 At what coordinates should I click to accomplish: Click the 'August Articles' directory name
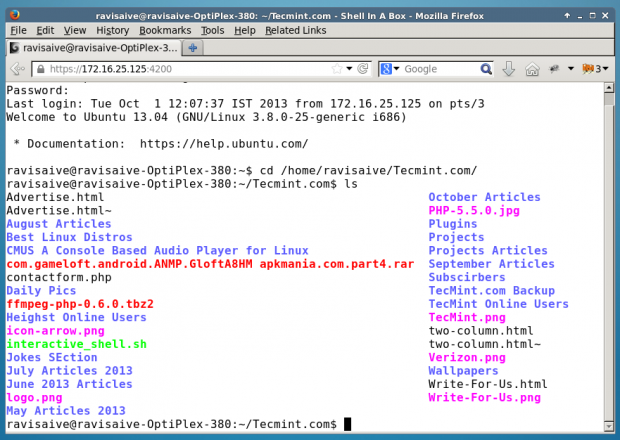click(x=59, y=224)
